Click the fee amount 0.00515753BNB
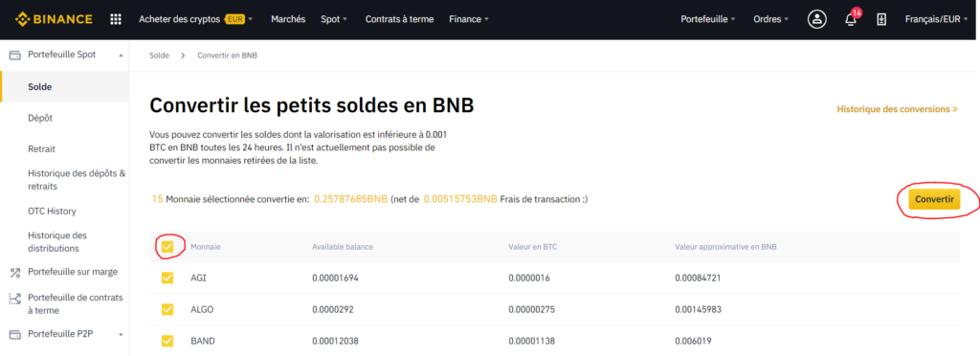Viewport: 980px width, 356px height. (460, 199)
